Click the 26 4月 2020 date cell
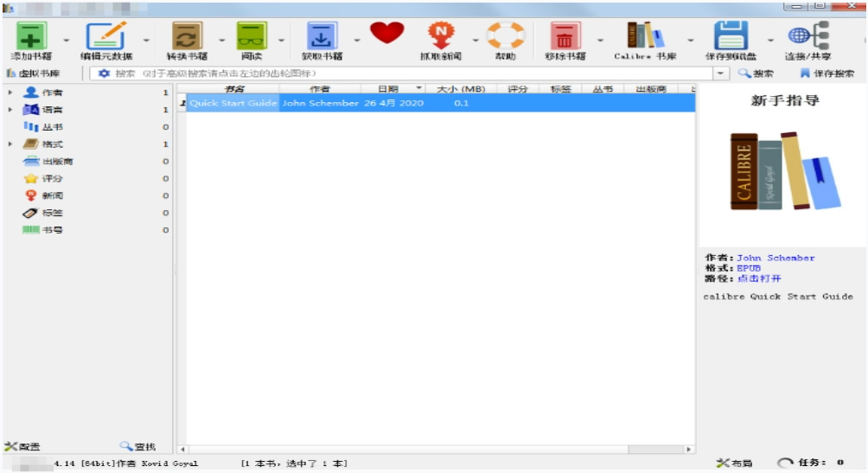 393,103
